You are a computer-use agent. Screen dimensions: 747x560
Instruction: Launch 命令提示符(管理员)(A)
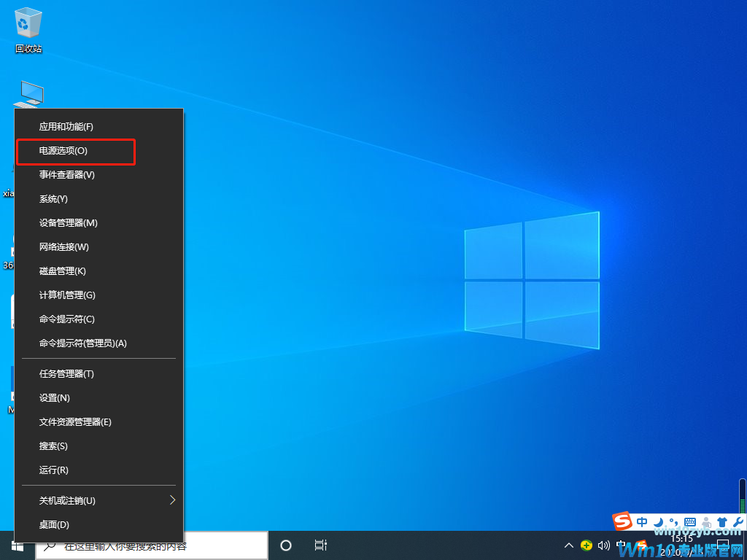click(83, 343)
